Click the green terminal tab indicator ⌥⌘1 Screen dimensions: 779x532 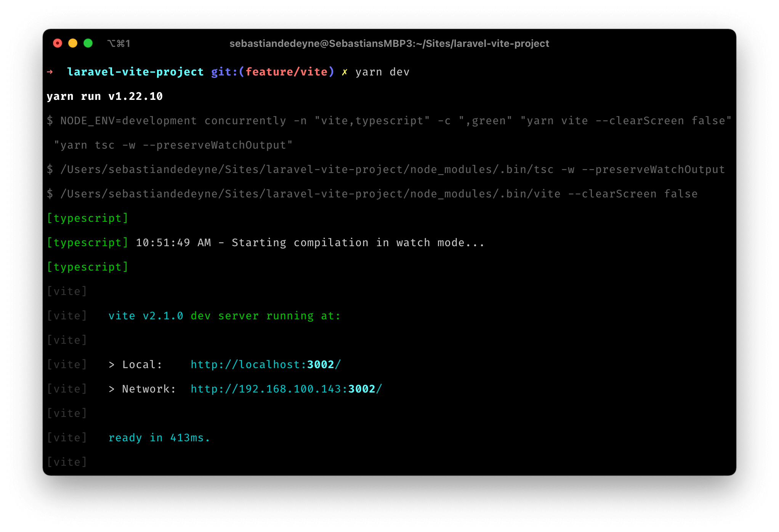pos(119,43)
